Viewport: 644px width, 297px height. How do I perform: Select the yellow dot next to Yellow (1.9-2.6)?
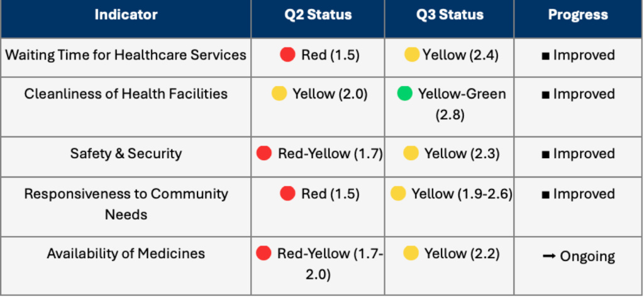point(398,193)
